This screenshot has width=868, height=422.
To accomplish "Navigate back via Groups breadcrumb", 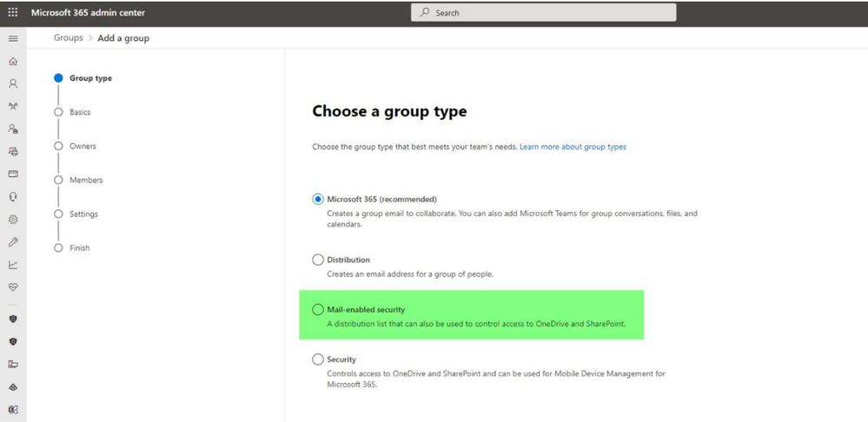I will coord(68,38).
